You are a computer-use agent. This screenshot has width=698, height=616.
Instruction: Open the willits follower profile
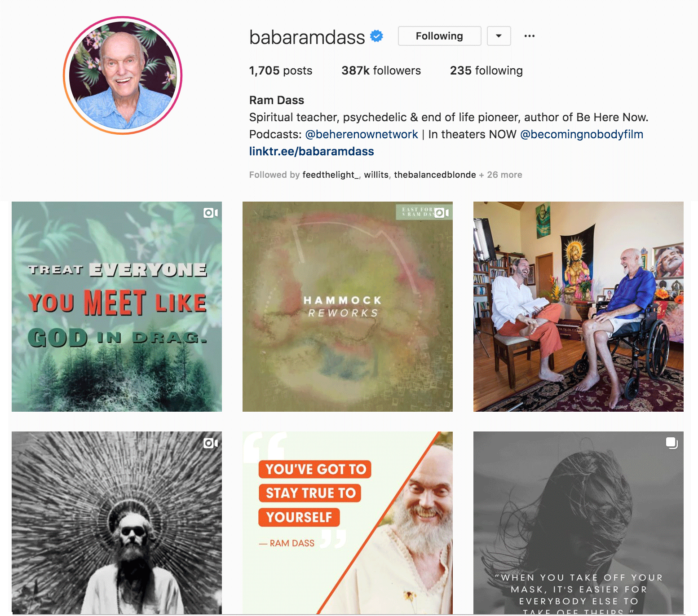click(376, 175)
